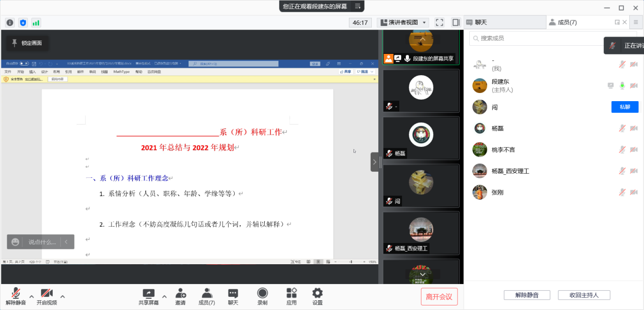
Task: Expand audio options arrow beside 解除静音
Action: (31, 296)
